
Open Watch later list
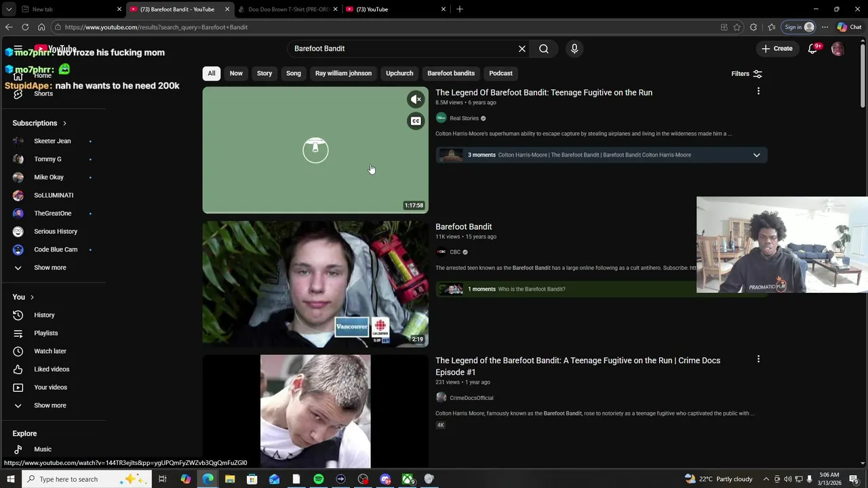pos(50,351)
